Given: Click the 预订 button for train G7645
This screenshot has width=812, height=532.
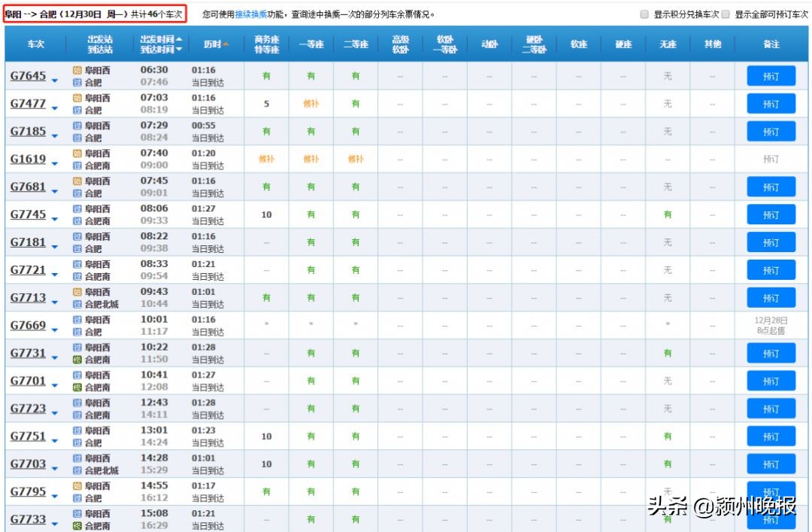Looking at the screenshot, I should pos(771,75).
